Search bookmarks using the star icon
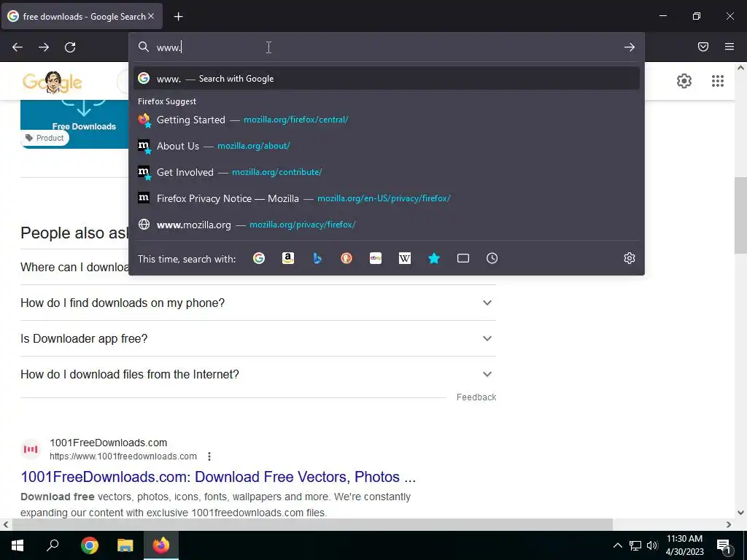747x560 pixels. click(x=434, y=258)
